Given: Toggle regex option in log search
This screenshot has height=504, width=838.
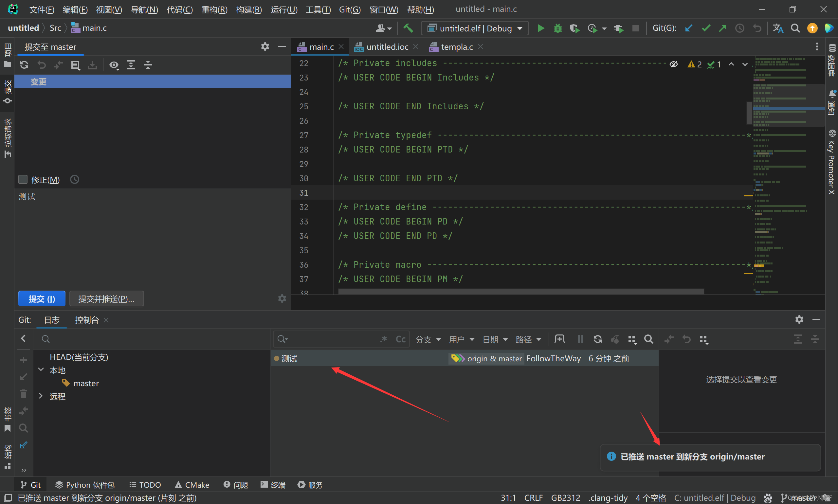Looking at the screenshot, I should [x=384, y=339].
